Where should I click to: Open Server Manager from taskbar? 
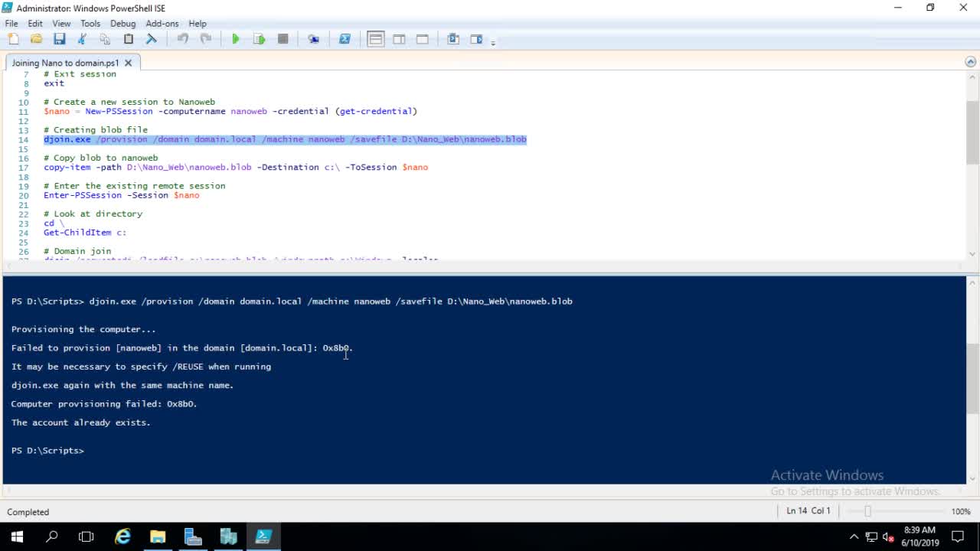click(193, 536)
